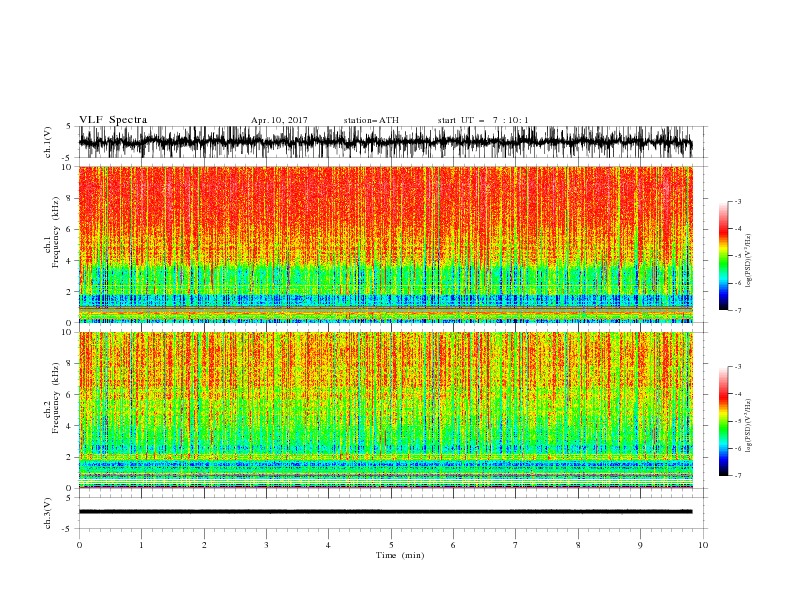The height and width of the screenshot is (612, 792).
Task: Click the "station=ATH" label
Action: 371,120
